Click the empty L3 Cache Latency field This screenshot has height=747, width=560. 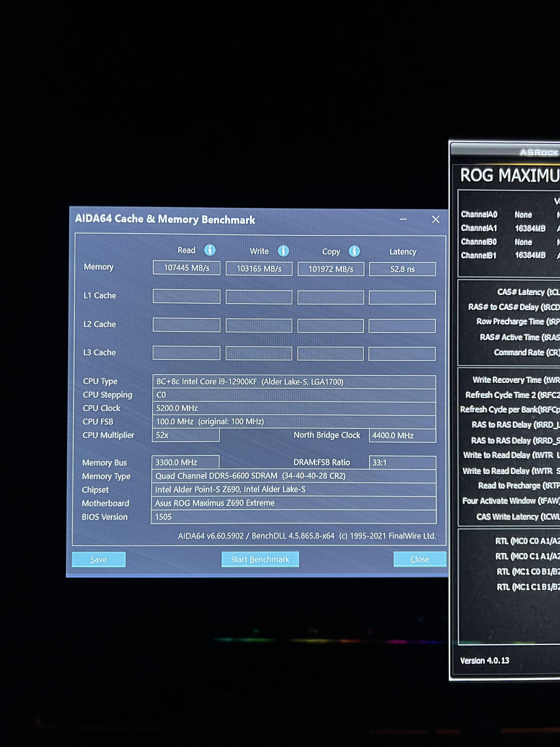click(402, 353)
